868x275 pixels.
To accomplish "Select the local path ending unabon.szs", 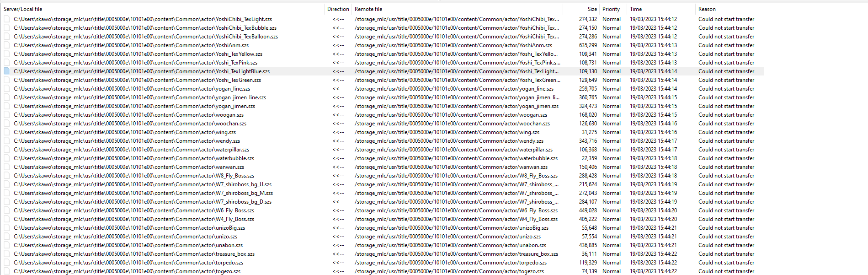I will [128, 245].
